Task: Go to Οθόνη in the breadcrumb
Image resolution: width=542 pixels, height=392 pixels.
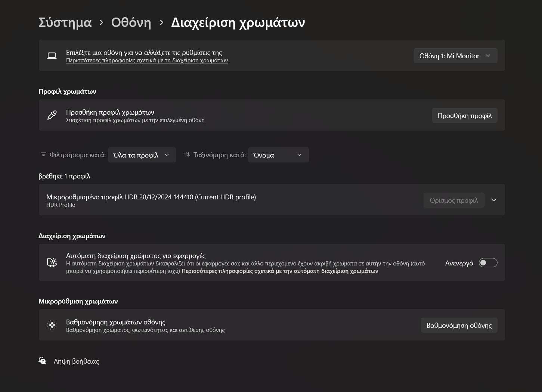Action: click(x=131, y=22)
